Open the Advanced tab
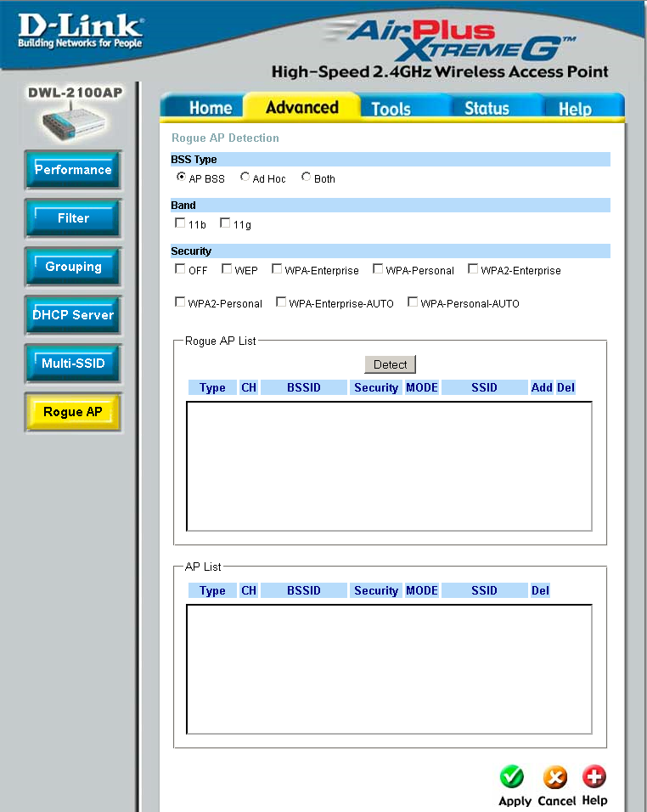 [302, 107]
